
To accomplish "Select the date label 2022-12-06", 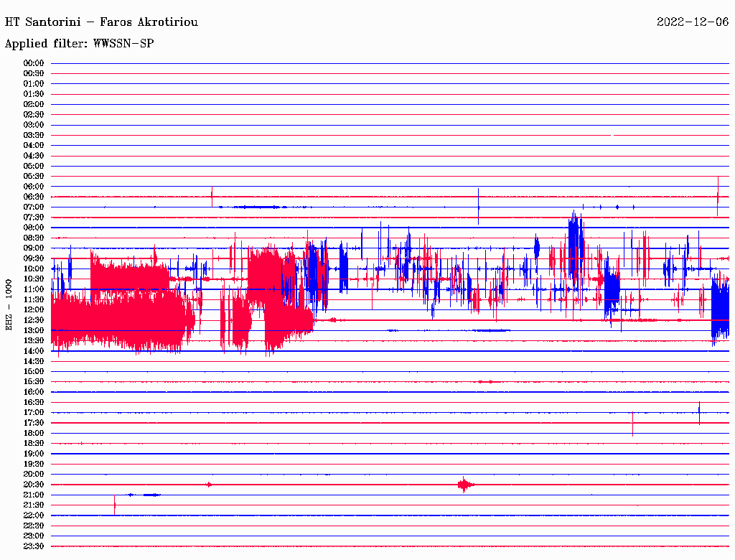I will coord(693,22).
